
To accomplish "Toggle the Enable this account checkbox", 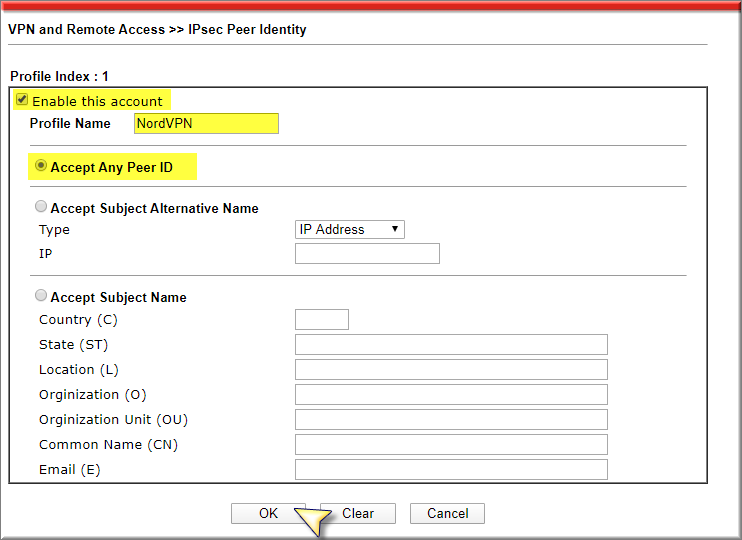I will (x=22, y=99).
